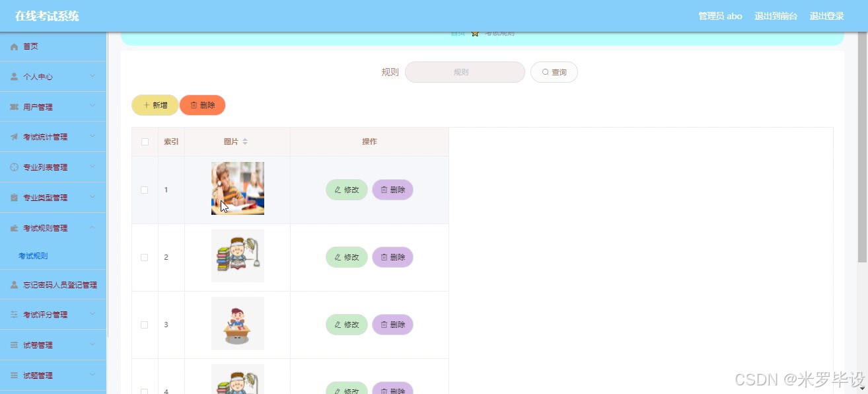Open the row 2 cartoon books thumbnail

click(238, 256)
